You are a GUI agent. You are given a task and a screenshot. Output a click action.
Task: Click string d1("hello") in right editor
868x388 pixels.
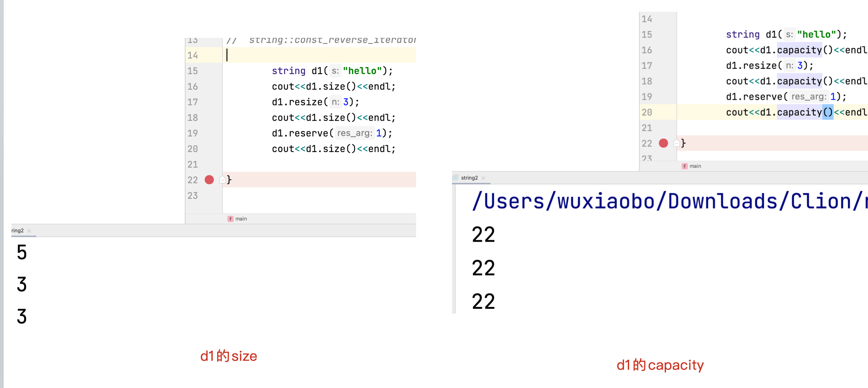(786, 34)
